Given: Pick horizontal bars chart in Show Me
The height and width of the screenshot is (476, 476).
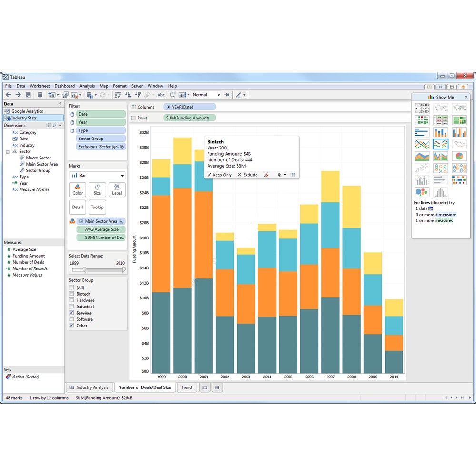Looking at the screenshot, I should pos(422,132).
